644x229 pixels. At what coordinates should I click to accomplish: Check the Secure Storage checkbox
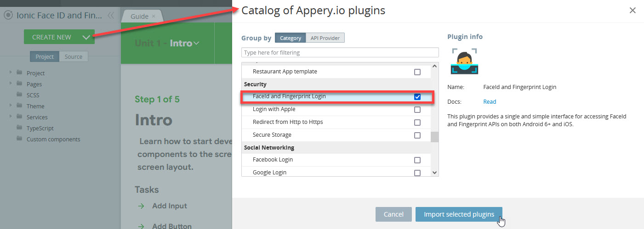pos(417,135)
